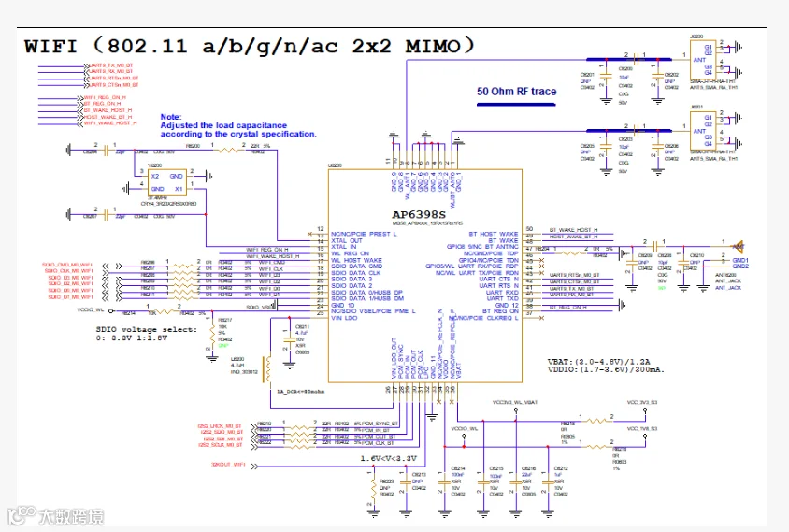
Task: Click the red "32KOUT_WIFI" port label
Action: 227,465
